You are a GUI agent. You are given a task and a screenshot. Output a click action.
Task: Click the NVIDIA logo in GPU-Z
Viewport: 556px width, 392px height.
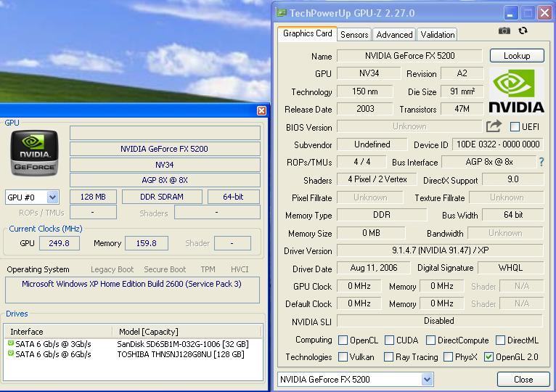click(516, 91)
